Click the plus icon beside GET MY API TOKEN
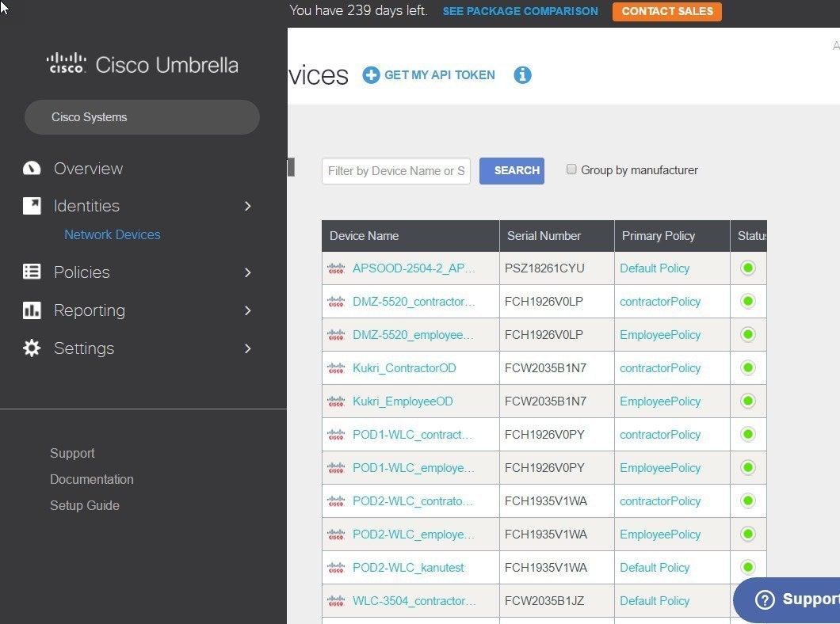This screenshot has width=840, height=624. pos(371,75)
